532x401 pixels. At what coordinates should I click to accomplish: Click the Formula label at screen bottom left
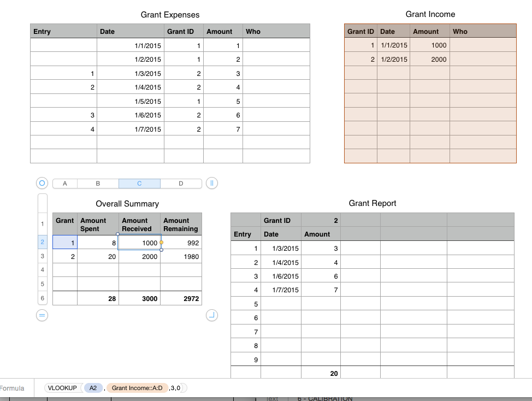pyautogui.click(x=11, y=388)
